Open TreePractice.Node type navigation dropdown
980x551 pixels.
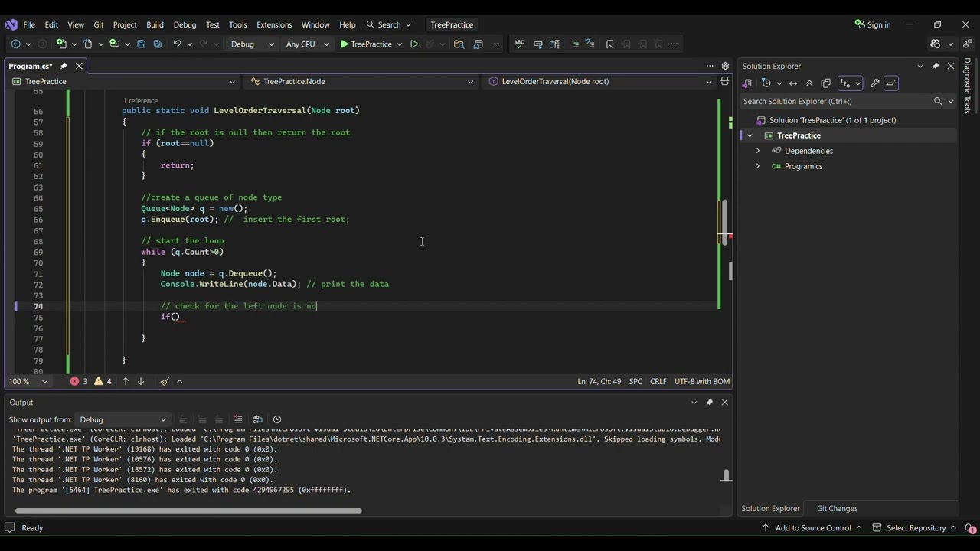[363, 81]
